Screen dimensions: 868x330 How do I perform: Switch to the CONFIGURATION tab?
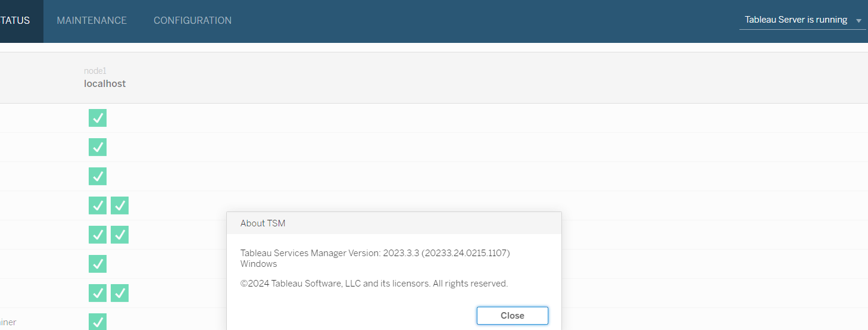192,20
